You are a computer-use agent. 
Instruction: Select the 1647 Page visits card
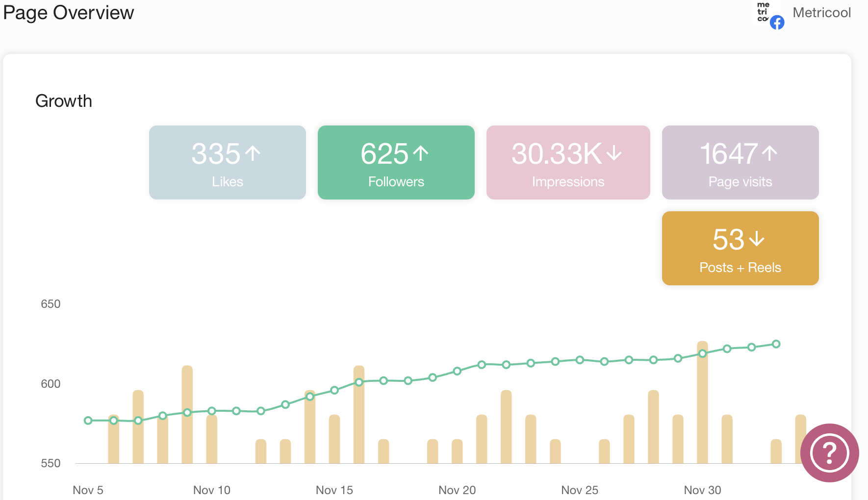click(740, 162)
